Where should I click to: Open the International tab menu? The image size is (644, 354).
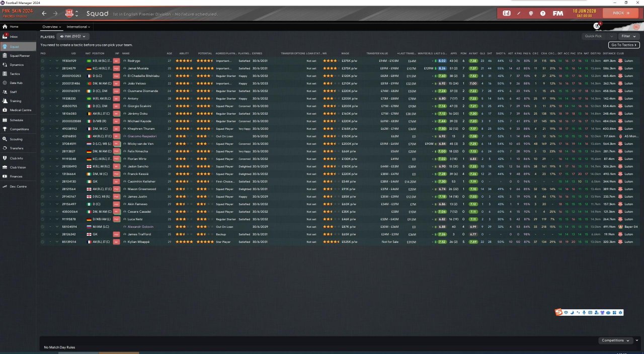click(78, 27)
